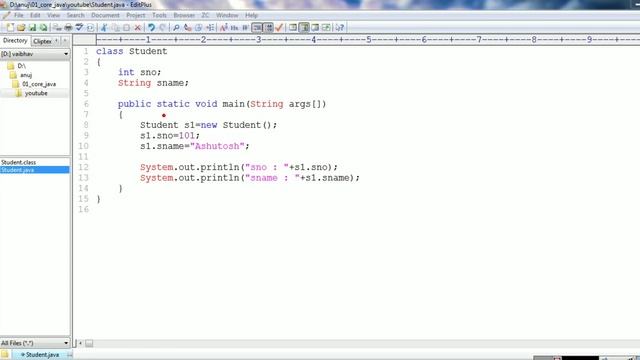The height and width of the screenshot is (360, 640).
Task: Click the Hex Viewer icon
Action: 234,27
